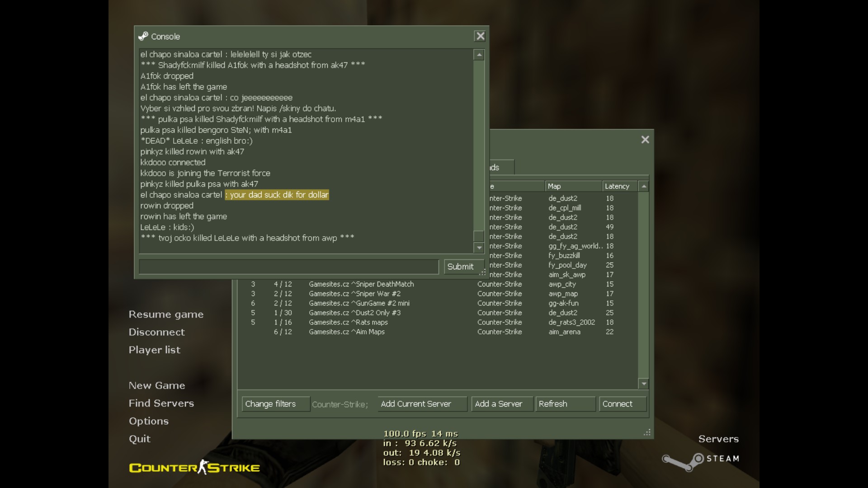
Task: Start a New Game
Action: 157,385
